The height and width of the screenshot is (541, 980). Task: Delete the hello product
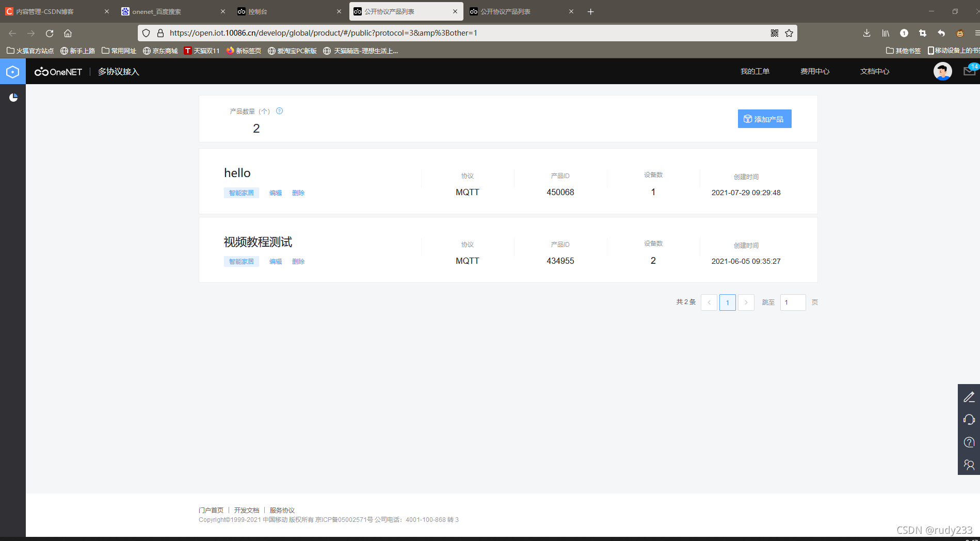pyautogui.click(x=298, y=193)
